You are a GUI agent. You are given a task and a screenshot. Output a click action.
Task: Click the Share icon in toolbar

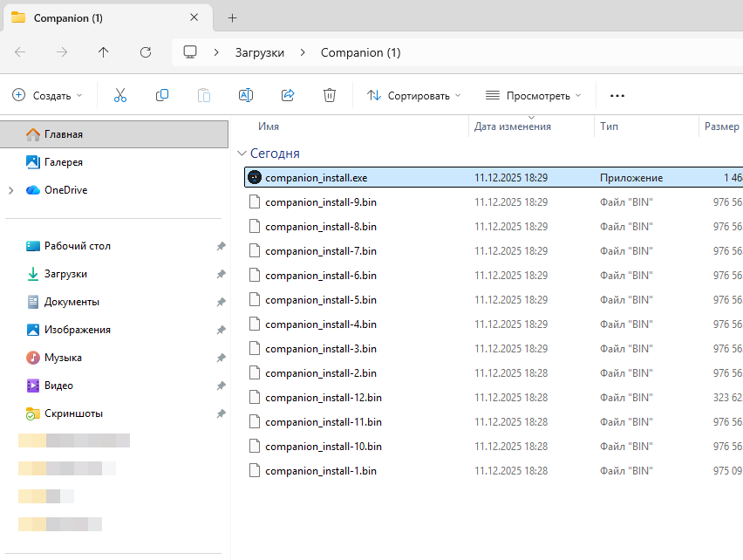click(288, 95)
